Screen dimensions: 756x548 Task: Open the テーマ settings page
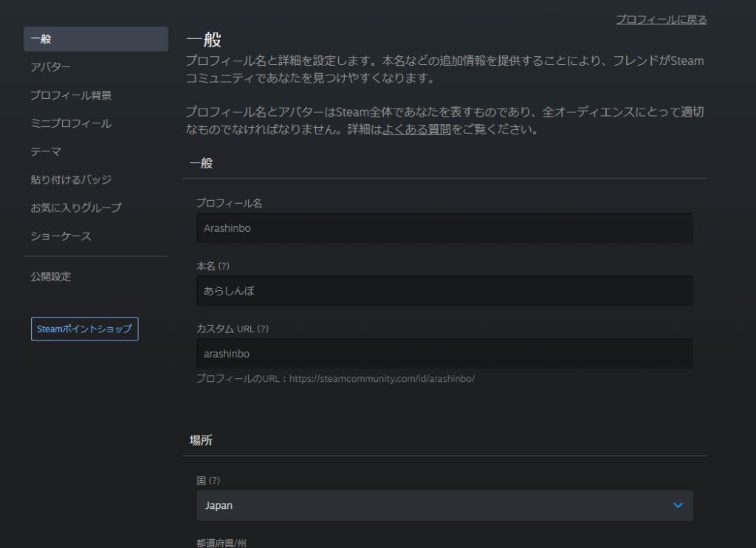[46, 151]
